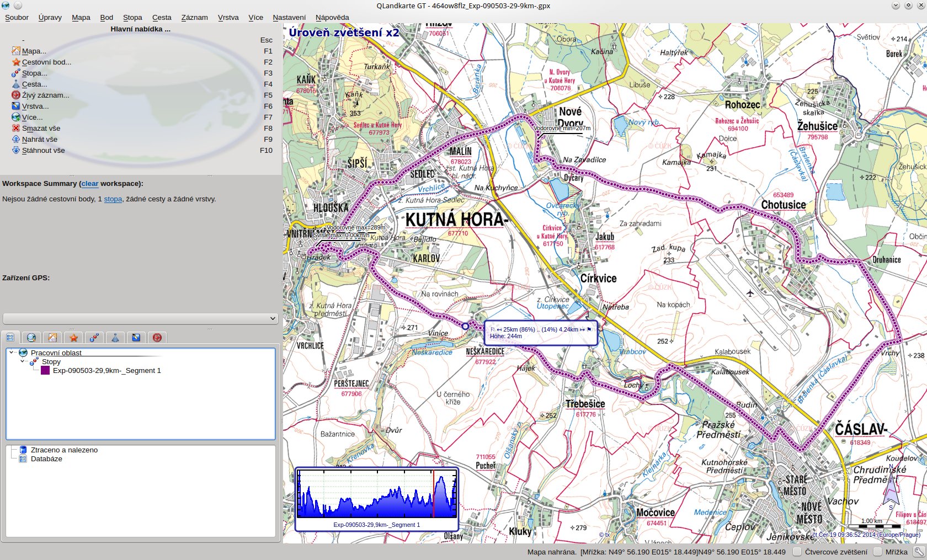Click the Mapa... F1 menu entry

click(x=142, y=51)
